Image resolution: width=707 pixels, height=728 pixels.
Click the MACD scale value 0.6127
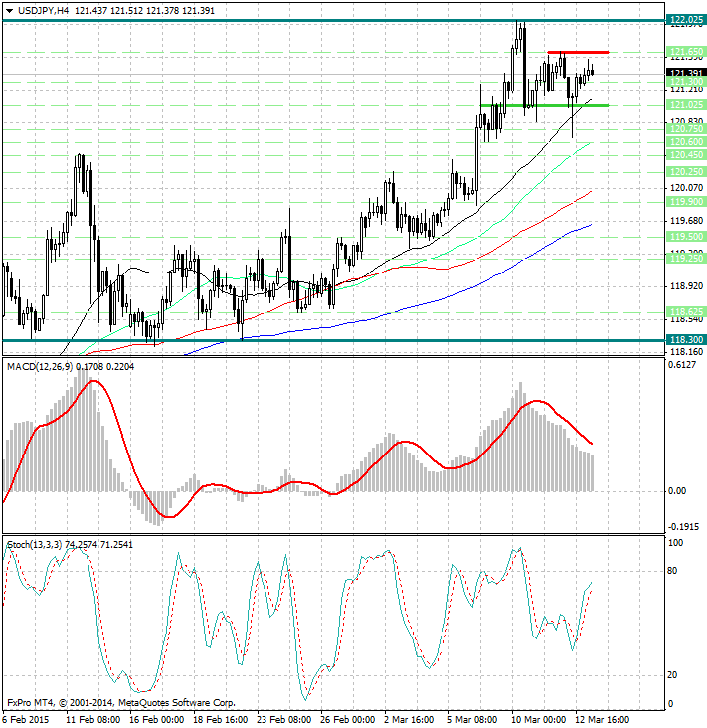click(x=682, y=365)
